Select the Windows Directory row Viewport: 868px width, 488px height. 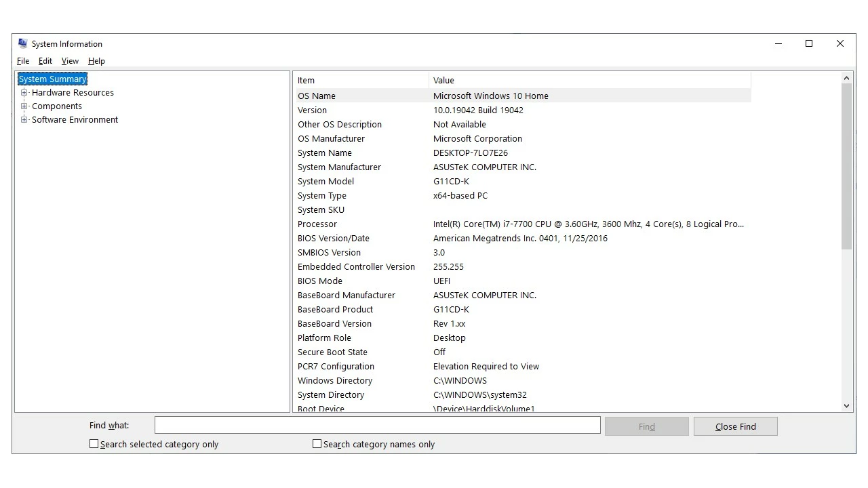point(523,380)
